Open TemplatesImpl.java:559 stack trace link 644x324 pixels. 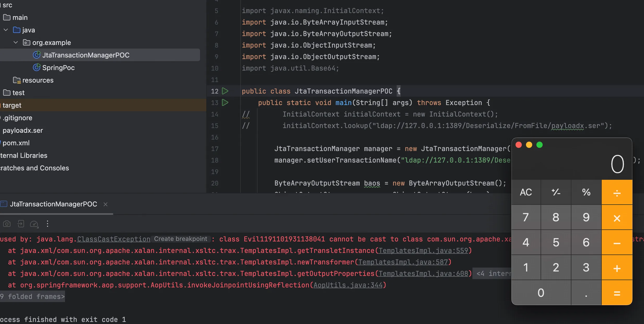coord(423,251)
